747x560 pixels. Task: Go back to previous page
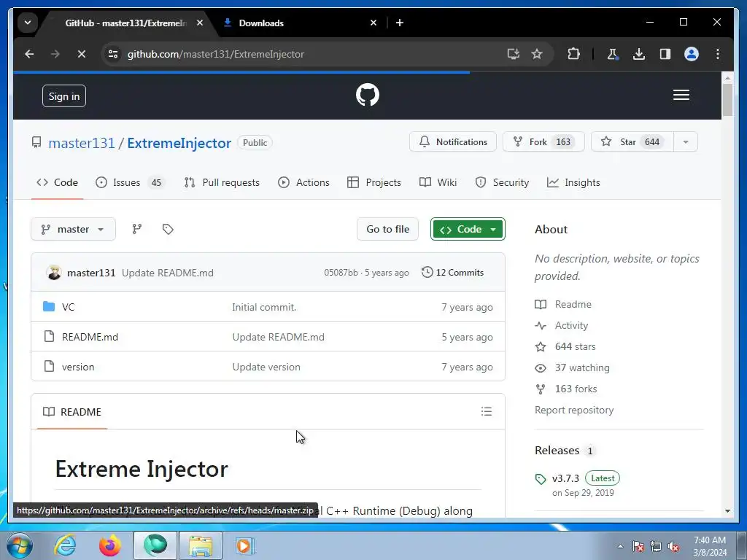tap(29, 54)
